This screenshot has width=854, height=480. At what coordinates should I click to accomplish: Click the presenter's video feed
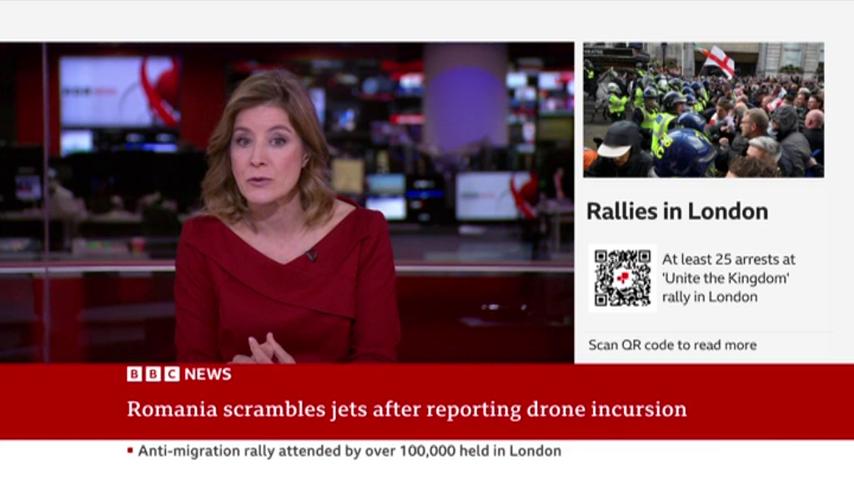[287, 203]
